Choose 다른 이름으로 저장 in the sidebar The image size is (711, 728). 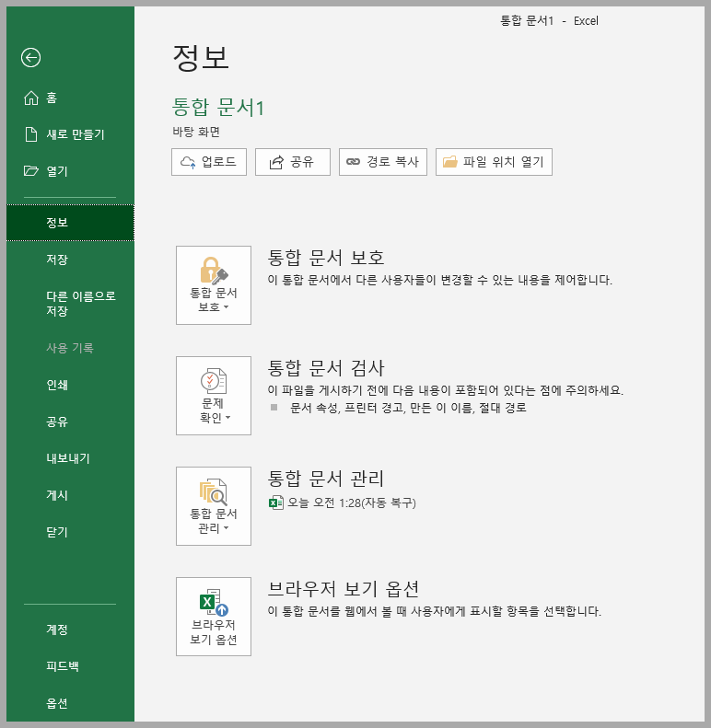(70, 304)
